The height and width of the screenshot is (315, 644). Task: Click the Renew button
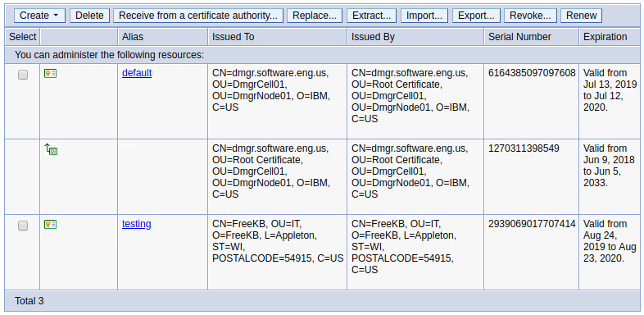click(581, 16)
